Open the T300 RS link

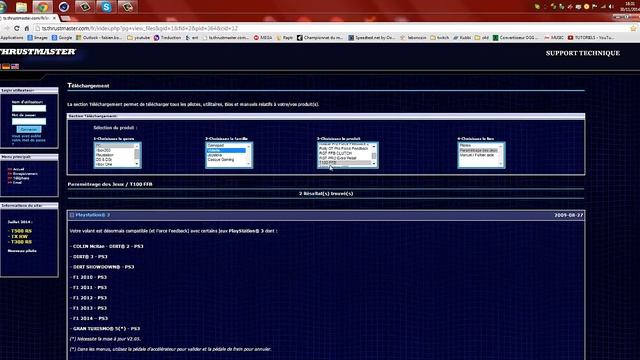pyautogui.click(x=21, y=242)
